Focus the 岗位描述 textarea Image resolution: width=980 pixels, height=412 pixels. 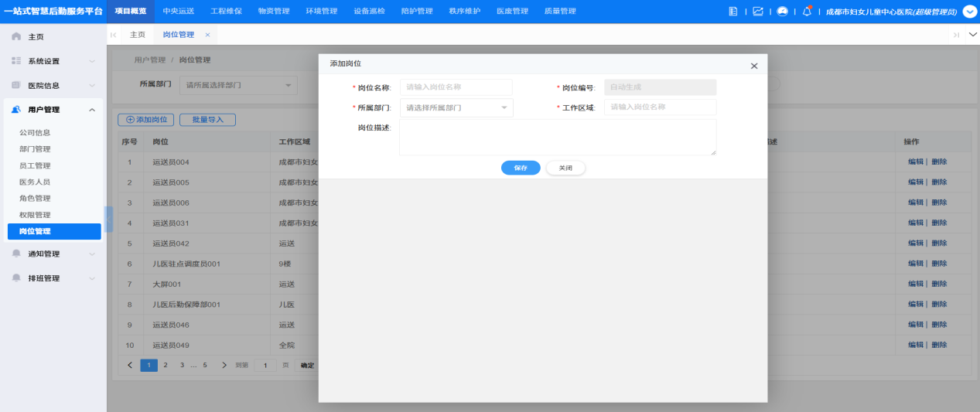coord(558,137)
